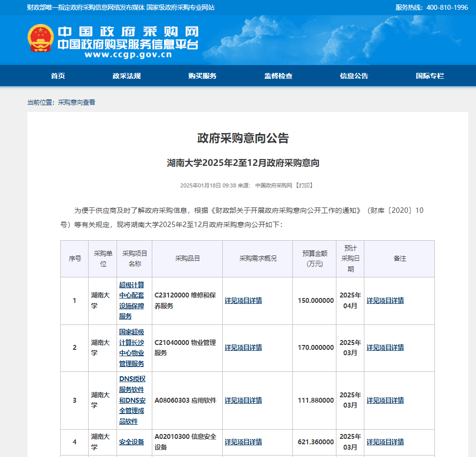Open 详见项目详情 in row 3 需求概况 column
The width and height of the screenshot is (476, 457).
coord(243,400)
